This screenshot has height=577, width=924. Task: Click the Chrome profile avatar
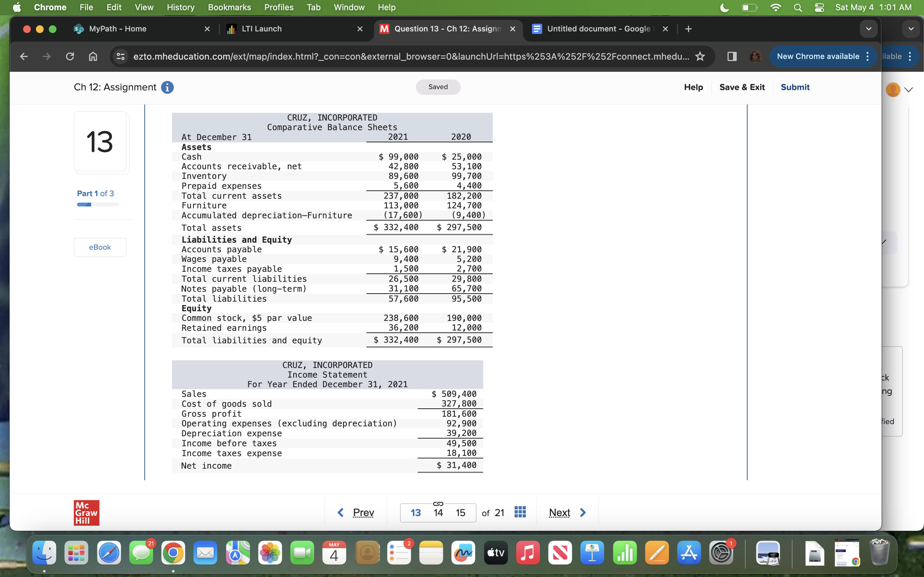point(755,56)
